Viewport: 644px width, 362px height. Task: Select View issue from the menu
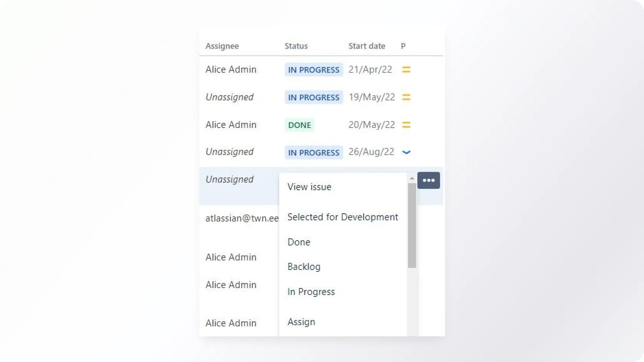[x=309, y=187]
